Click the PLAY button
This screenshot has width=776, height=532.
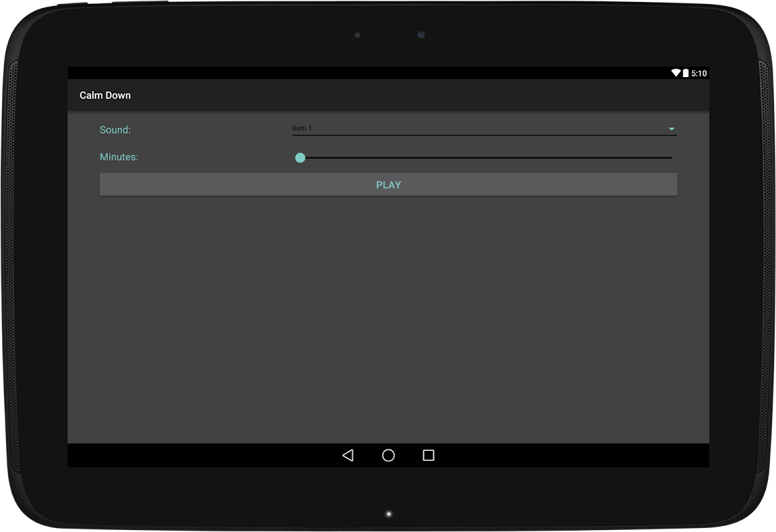389,185
